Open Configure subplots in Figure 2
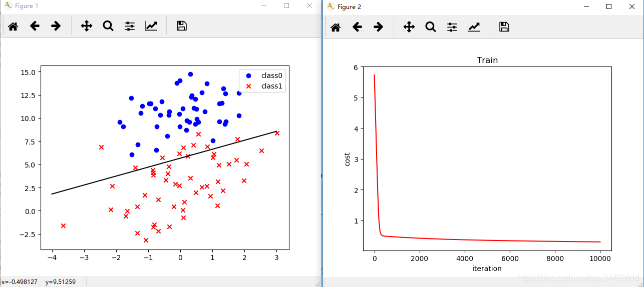 click(x=452, y=27)
